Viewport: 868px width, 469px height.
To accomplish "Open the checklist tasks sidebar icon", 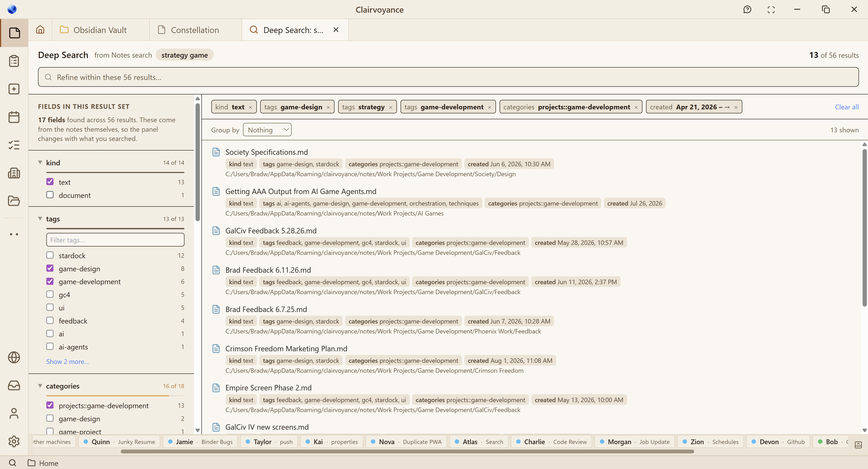I will click(x=14, y=145).
